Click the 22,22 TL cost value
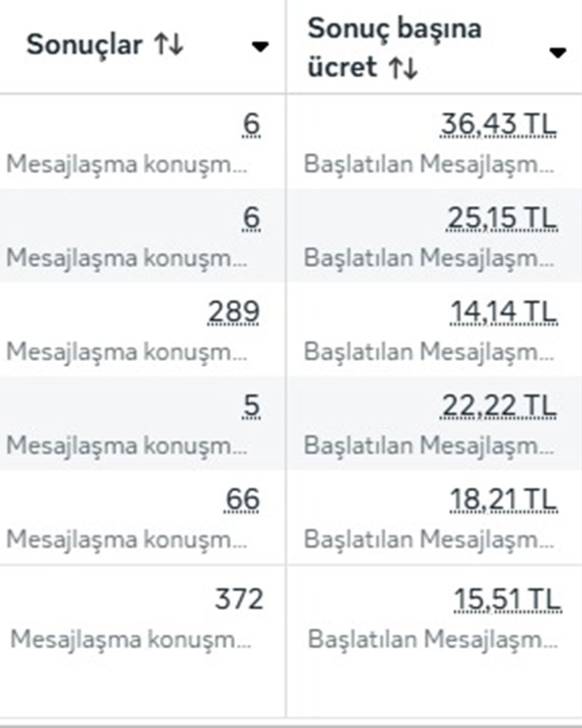The height and width of the screenshot is (728, 582). [x=498, y=406]
